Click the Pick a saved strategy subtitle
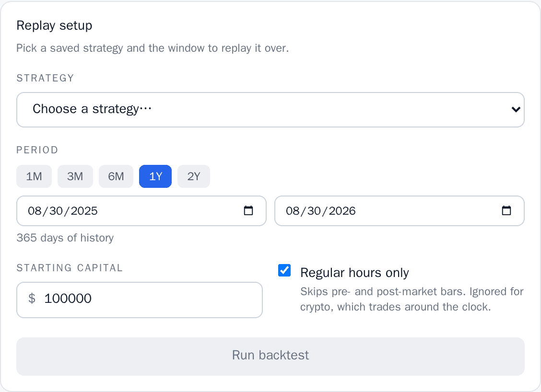 tap(153, 48)
